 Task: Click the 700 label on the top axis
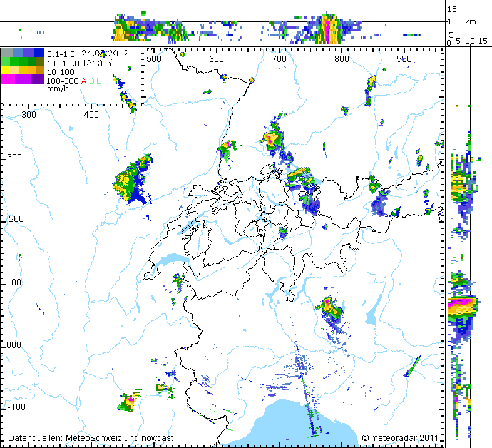coord(279,59)
